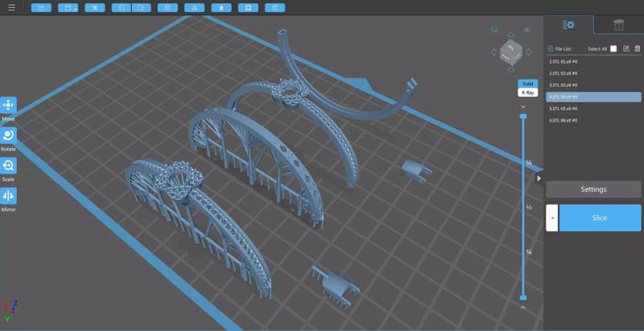Image resolution: width=644 pixels, height=331 pixels.
Task: Click the arrow below the view cube
Action: [511, 69]
